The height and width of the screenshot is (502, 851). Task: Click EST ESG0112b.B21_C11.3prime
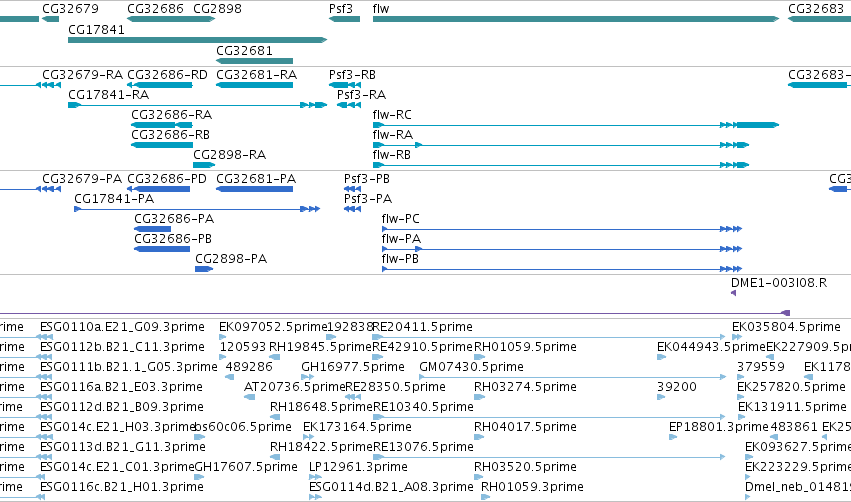coord(122,347)
